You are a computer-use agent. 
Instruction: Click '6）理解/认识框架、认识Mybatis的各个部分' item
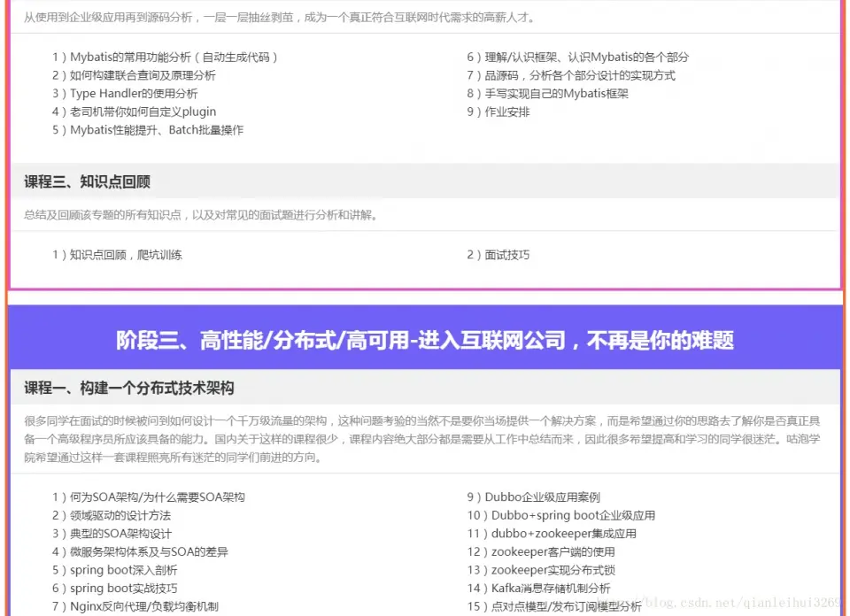pos(578,57)
